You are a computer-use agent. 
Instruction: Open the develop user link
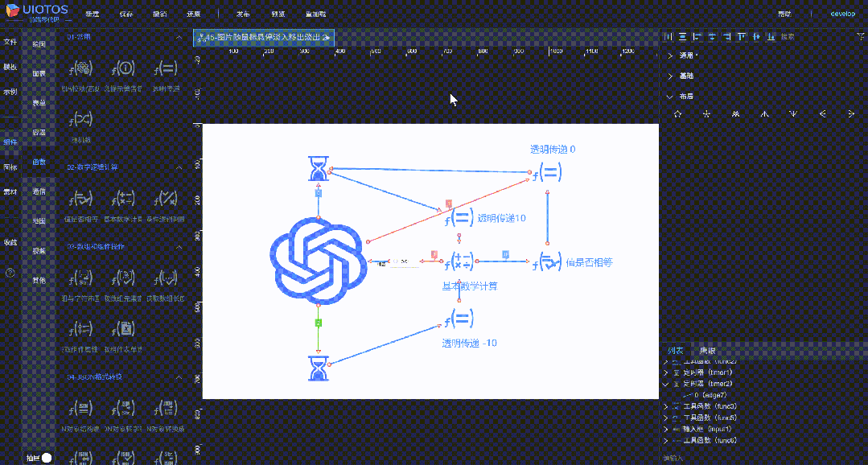tap(842, 14)
